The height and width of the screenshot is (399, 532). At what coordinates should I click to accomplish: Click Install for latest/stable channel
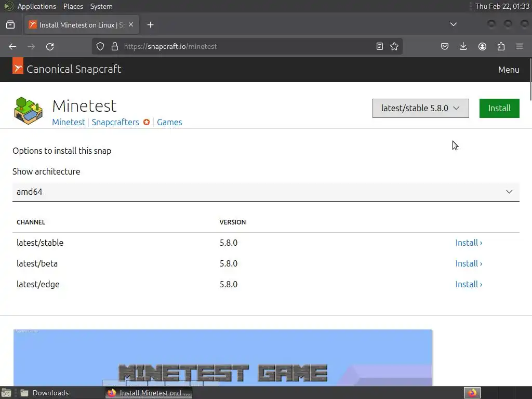pos(469,243)
